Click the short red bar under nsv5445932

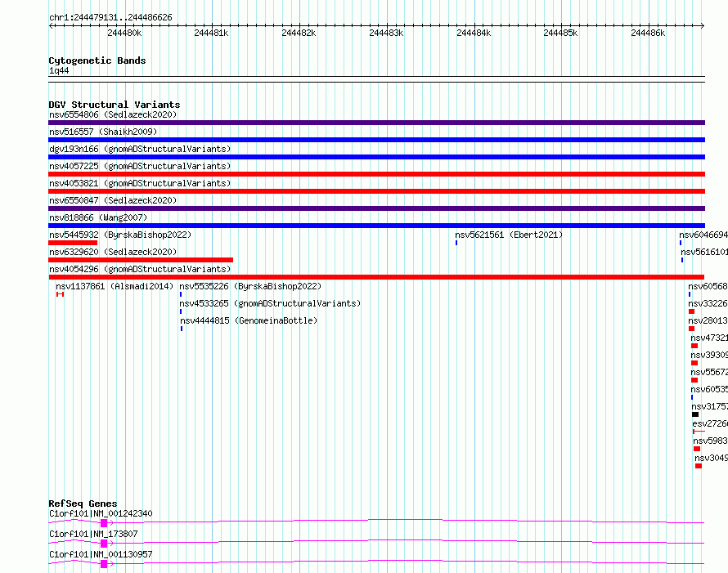[73, 243]
